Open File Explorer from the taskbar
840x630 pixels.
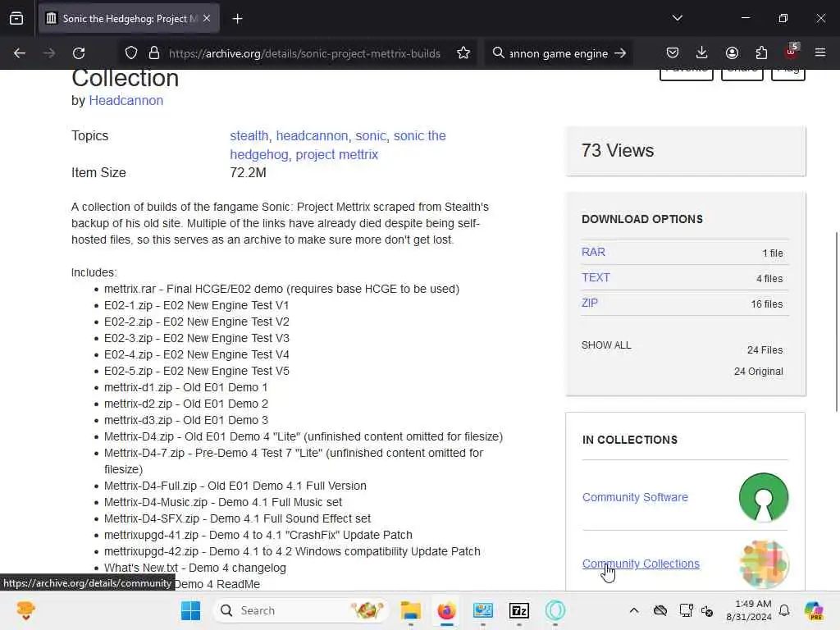(411, 610)
